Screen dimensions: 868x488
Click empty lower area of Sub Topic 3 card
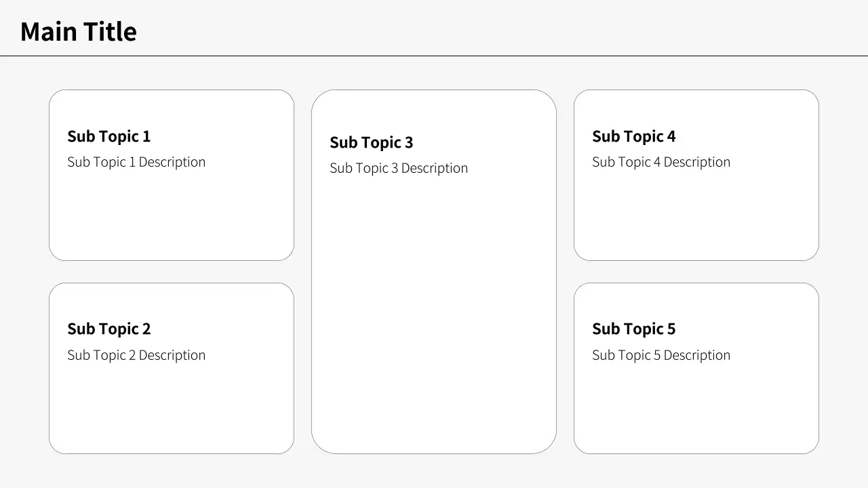434,339
